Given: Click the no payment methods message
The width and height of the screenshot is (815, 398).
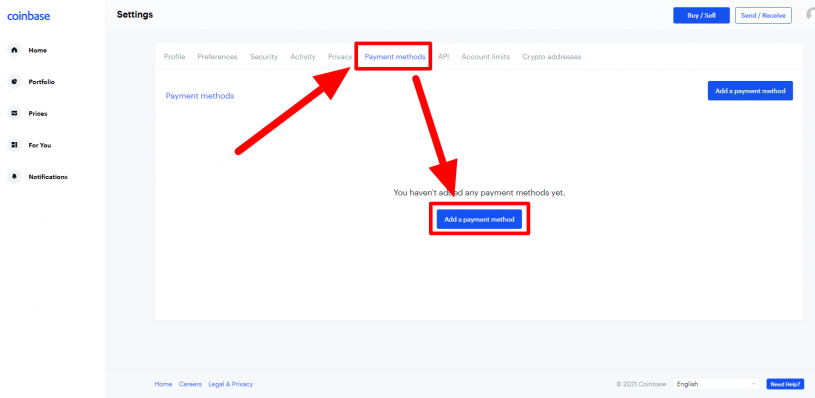Looking at the screenshot, I should 479,193.
